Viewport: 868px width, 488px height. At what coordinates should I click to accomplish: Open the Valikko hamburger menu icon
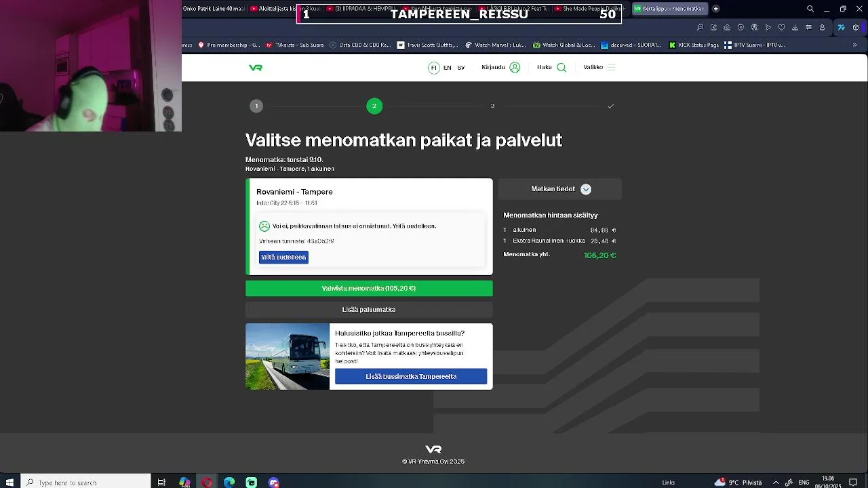611,68
